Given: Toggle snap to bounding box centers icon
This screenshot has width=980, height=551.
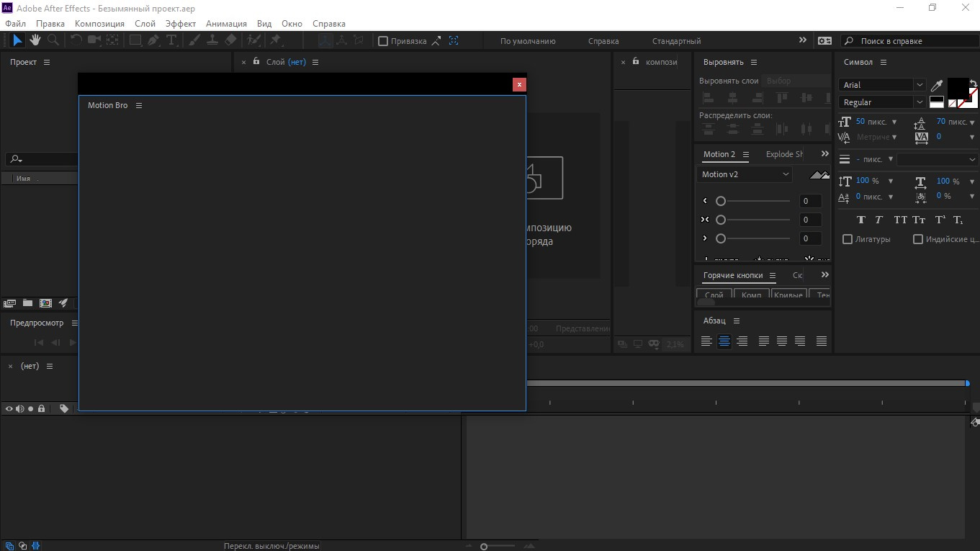Looking at the screenshot, I should (x=454, y=41).
